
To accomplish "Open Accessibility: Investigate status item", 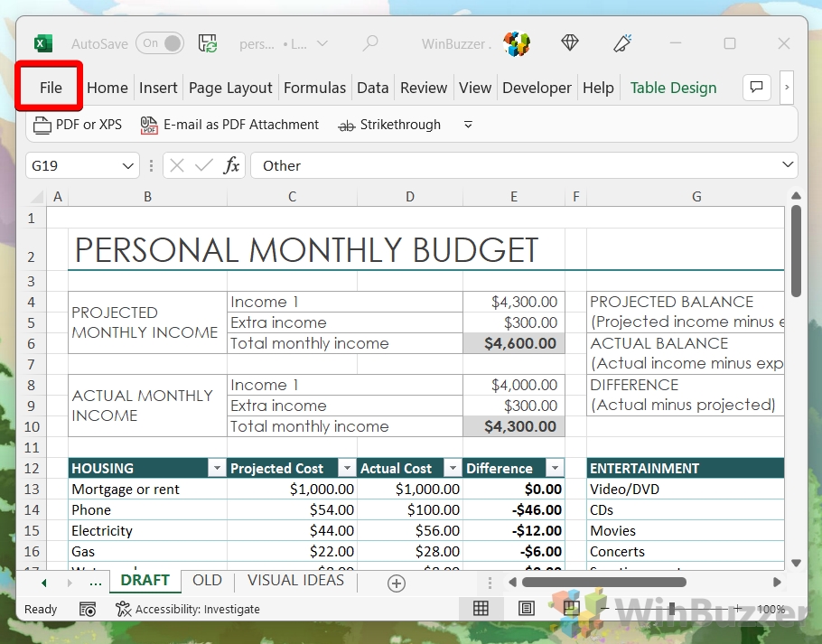I will (x=188, y=609).
